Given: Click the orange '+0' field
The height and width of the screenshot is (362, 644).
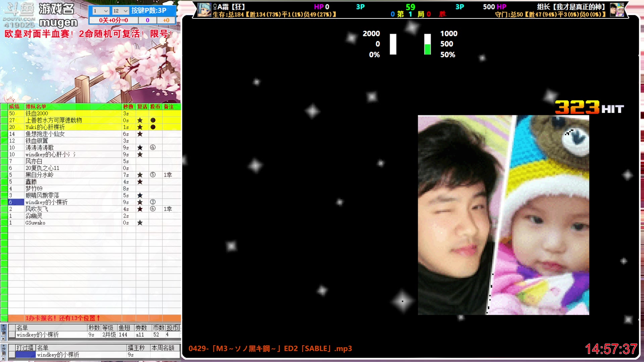Looking at the screenshot, I should click(x=166, y=20).
